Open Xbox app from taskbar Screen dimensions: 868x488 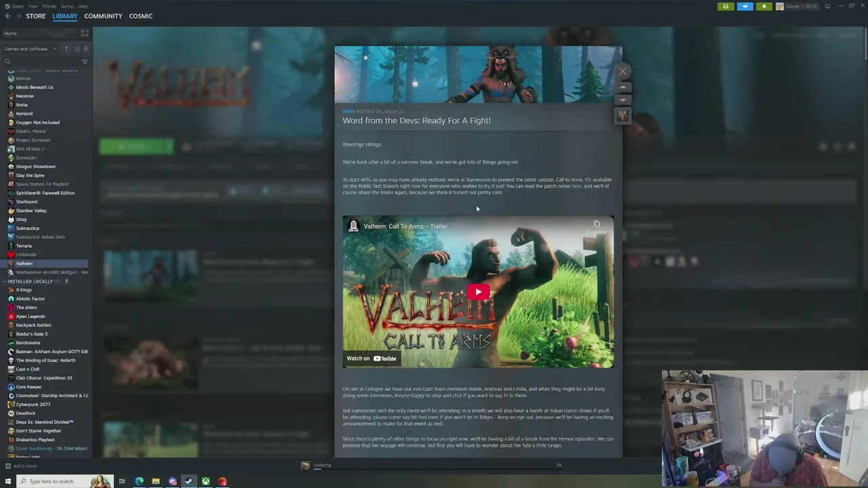(205, 481)
